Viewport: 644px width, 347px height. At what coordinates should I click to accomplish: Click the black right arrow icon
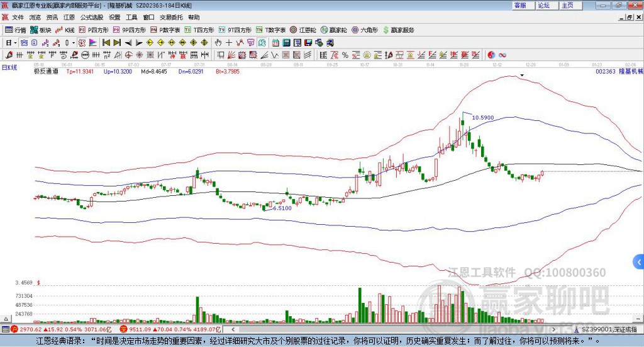139,43
